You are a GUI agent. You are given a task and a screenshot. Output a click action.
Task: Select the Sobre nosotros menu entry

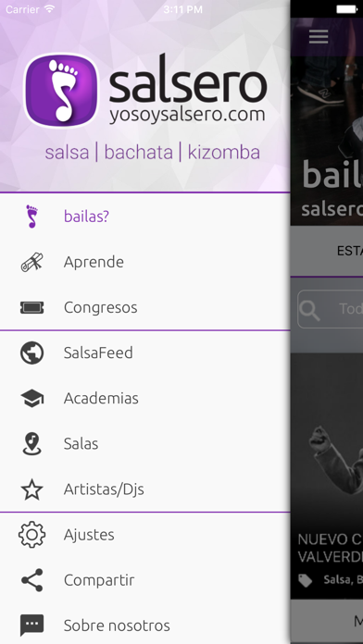(x=144, y=625)
